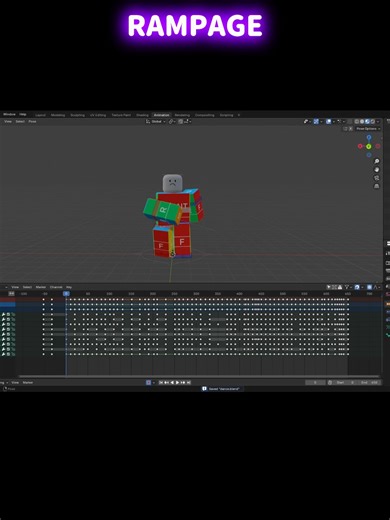Image resolution: width=390 pixels, height=520 pixels.
Task: Open the Scripting workspace tab
Action: tap(226, 115)
